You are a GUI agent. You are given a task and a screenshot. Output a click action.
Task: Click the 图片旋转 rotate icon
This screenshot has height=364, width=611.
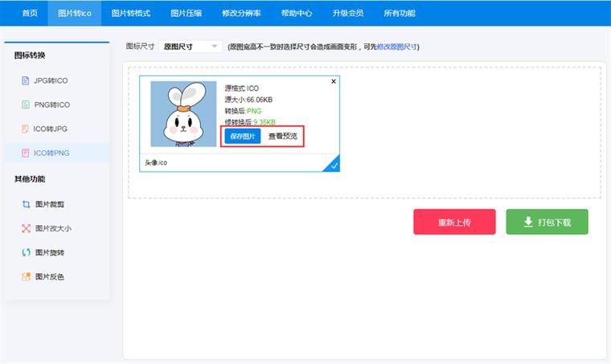[26, 252]
